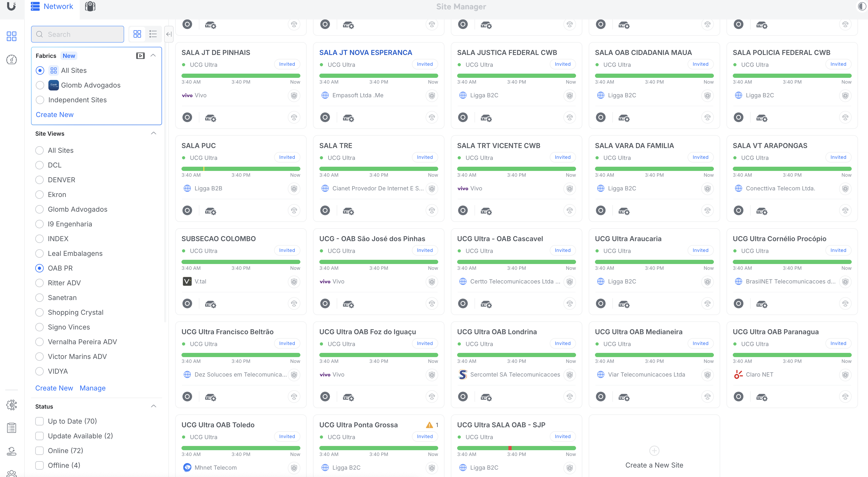The image size is (868, 477).
Task: Open shield icon on SALA PUC card
Action: coord(294,189)
